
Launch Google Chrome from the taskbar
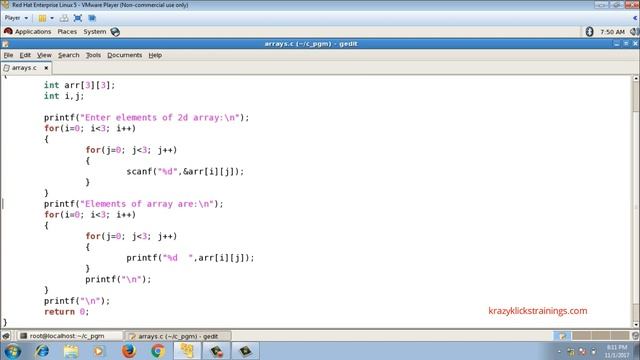158,351
